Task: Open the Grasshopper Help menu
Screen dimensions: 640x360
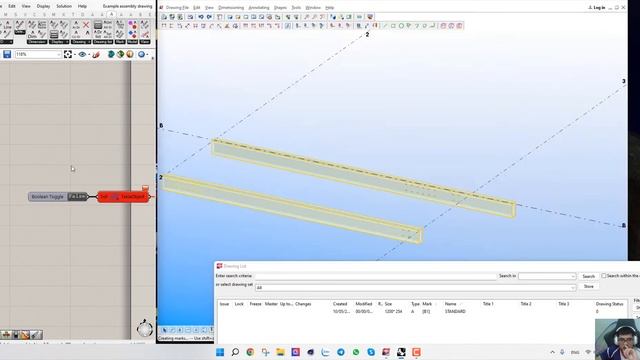Action: [x=82, y=6]
